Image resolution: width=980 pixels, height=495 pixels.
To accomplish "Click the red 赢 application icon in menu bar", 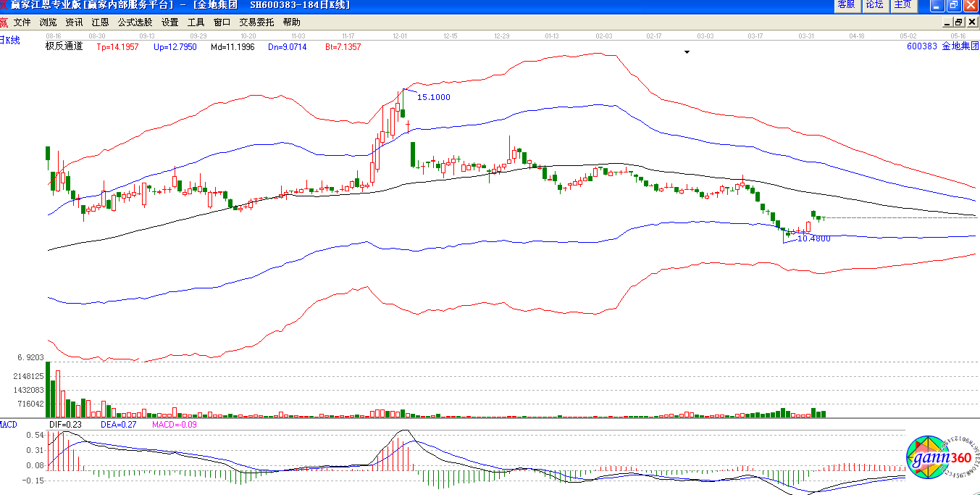I will (x=4, y=22).
